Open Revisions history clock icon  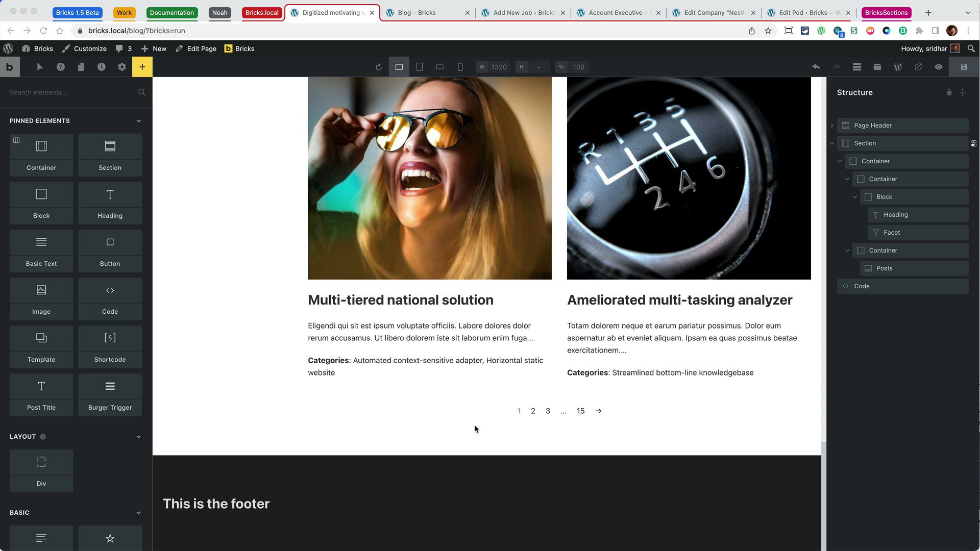tap(102, 67)
